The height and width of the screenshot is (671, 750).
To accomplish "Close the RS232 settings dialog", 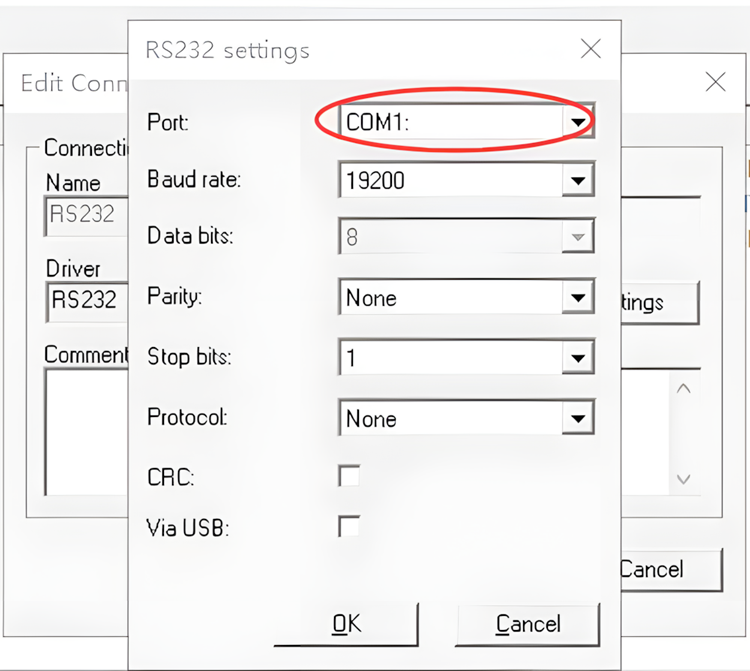I will (591, 48).
